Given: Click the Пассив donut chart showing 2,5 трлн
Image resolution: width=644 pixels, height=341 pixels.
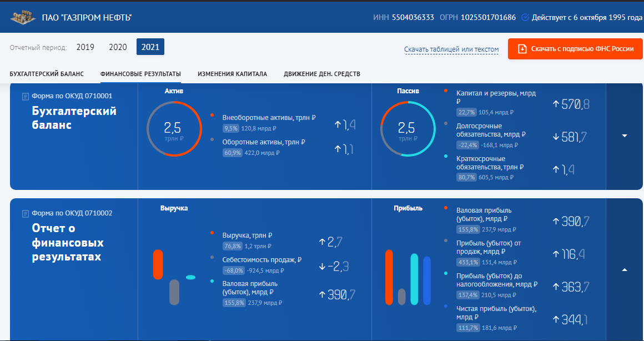Looking at the screenshot, I should click(x=406, y=129).
